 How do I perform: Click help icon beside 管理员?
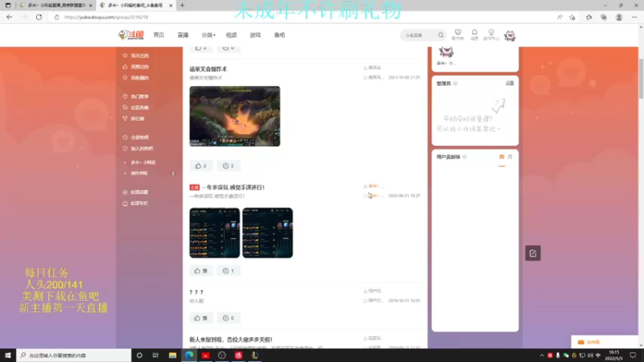[456, 84]
